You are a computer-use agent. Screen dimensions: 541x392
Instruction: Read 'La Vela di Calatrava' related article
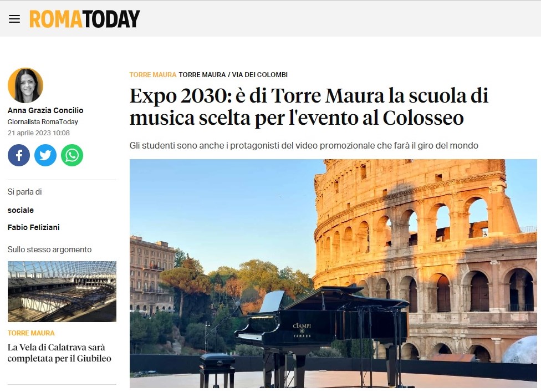tap(59, 353)
